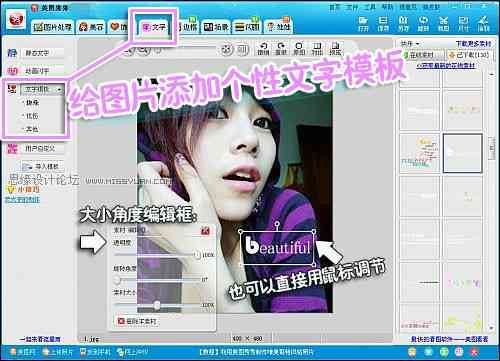Click the rotate handle above the beautiful text
Image resolution: width=500 pixels, height=361 pixels.
pos(277,224)
